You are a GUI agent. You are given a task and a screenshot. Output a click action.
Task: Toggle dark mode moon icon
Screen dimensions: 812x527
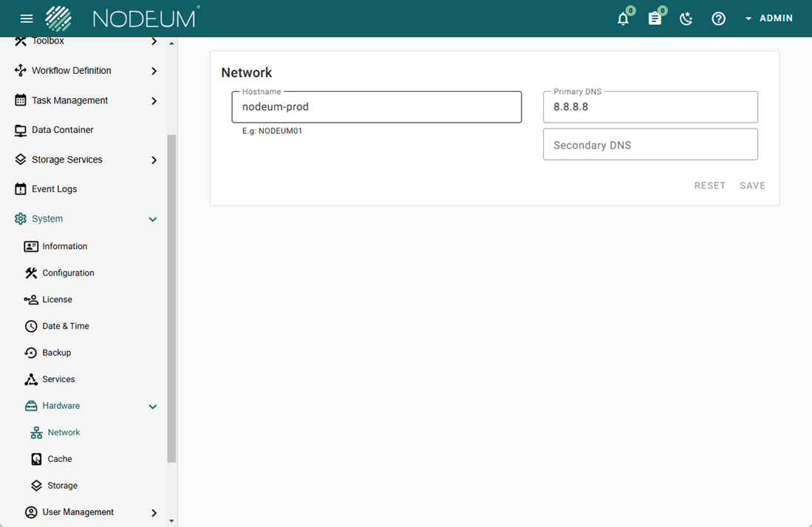(686, 19)
